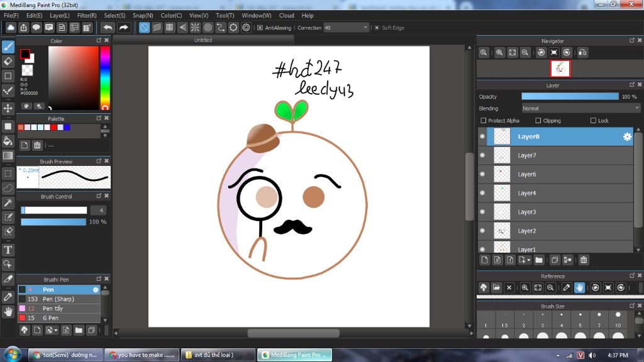Open the Cloud menu
The height and width of the screenshot is (362, 644).
pyautogui.click(x=286, y=16)
